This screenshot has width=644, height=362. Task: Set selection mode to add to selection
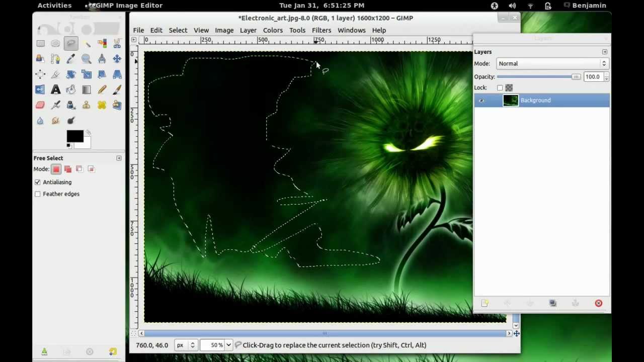[x=68, y=169]
